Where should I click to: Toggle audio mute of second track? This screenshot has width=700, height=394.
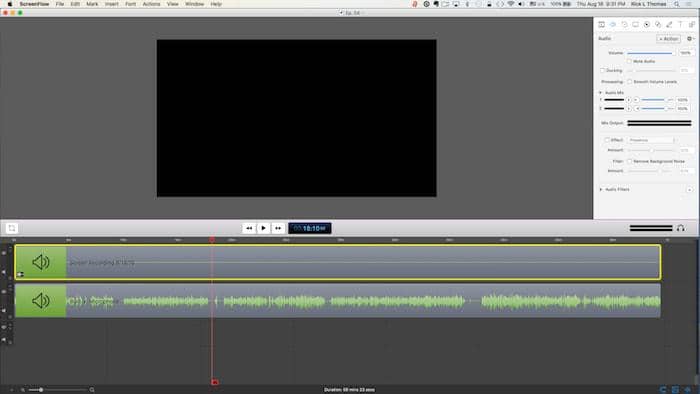4,310
